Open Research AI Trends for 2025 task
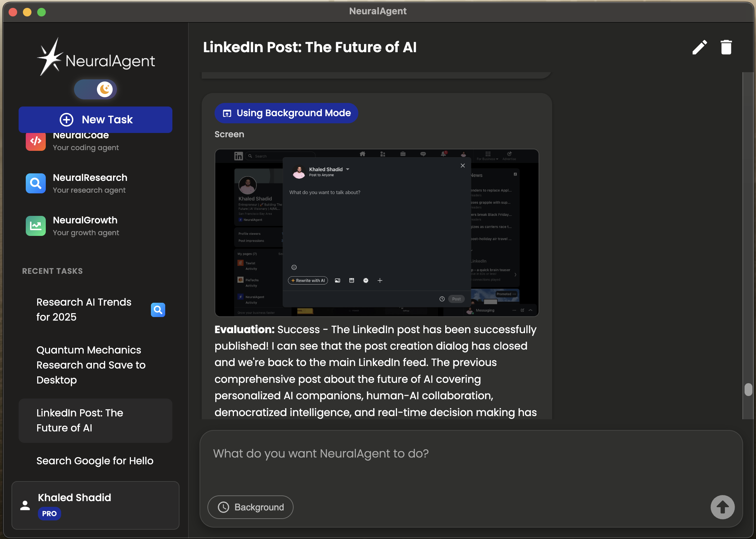The height and width of the screenshot is (539, 756). [x=84, y=310]
